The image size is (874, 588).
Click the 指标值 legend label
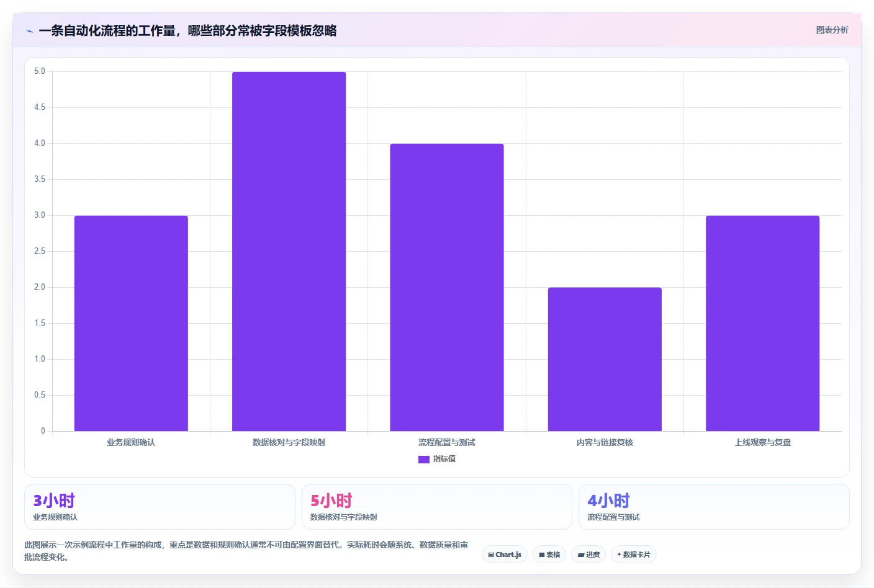[444, 459]
